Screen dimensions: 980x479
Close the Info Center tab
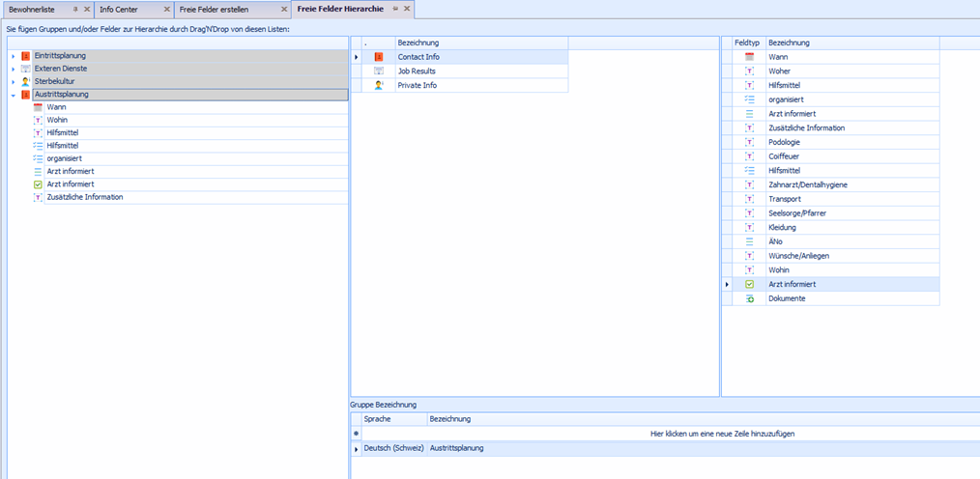(x=166, y=9)
